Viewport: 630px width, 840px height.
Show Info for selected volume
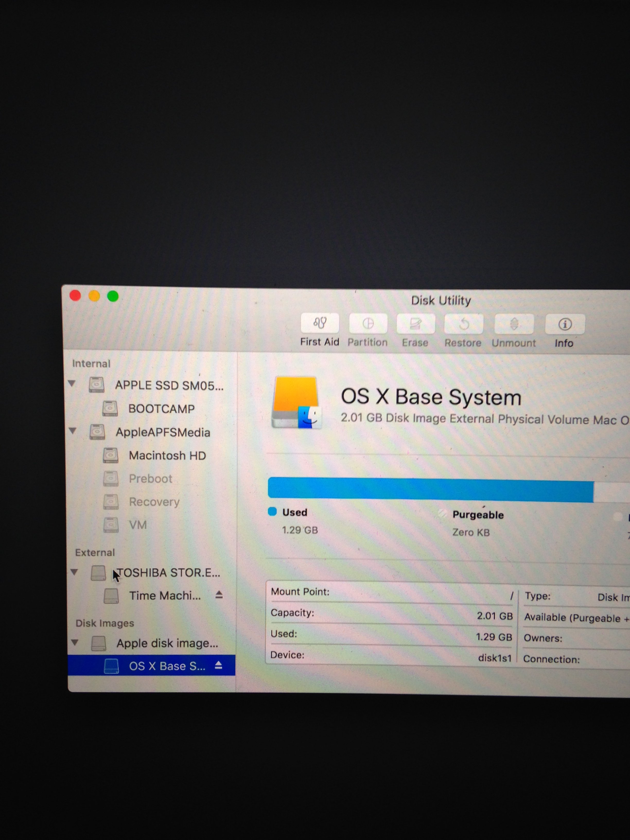click(x=565, y=324)
